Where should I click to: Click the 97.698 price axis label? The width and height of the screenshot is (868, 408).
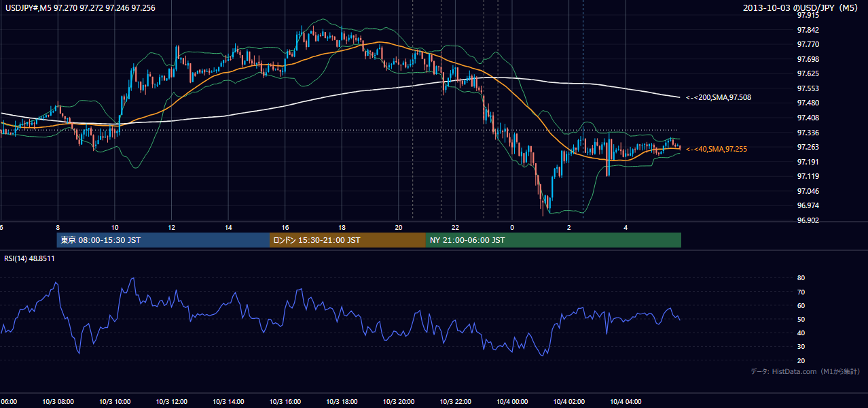tap(808, 59)
